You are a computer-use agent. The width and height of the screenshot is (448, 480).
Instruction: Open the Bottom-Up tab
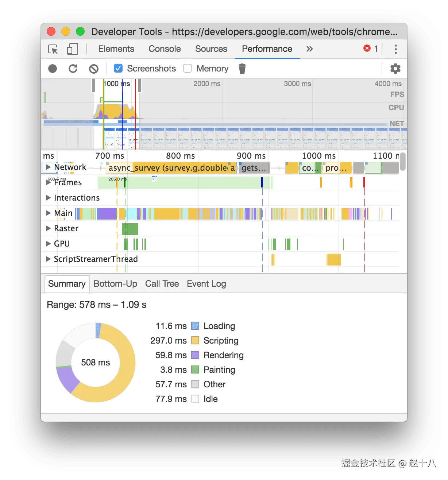click(115, 284)
